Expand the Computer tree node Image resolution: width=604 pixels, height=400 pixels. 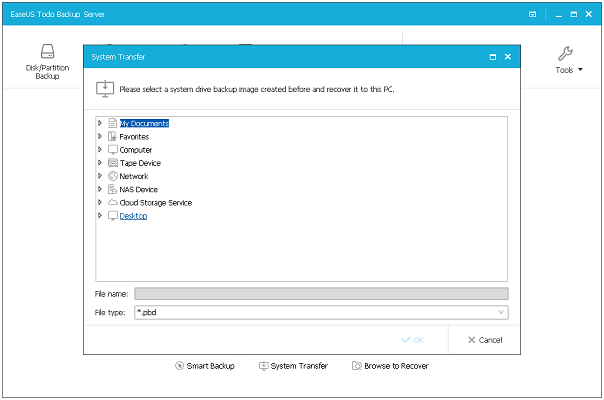click(100, 150)
